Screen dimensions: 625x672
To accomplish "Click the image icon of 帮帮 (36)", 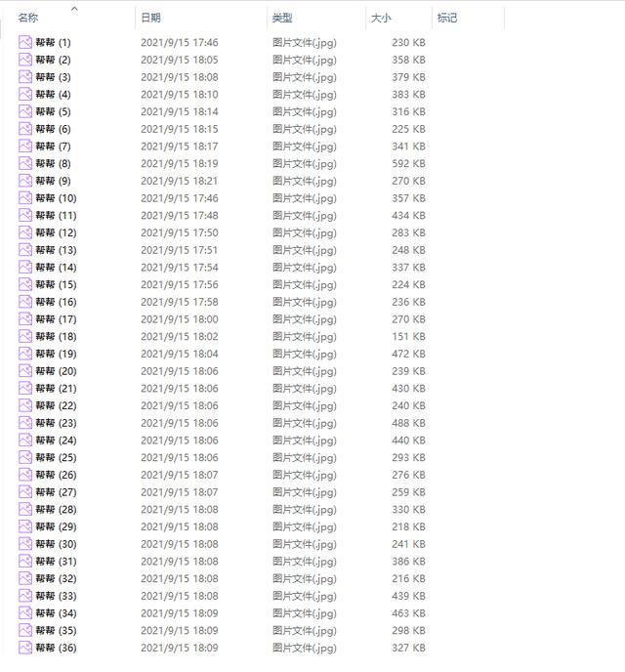I will (25, 648).
